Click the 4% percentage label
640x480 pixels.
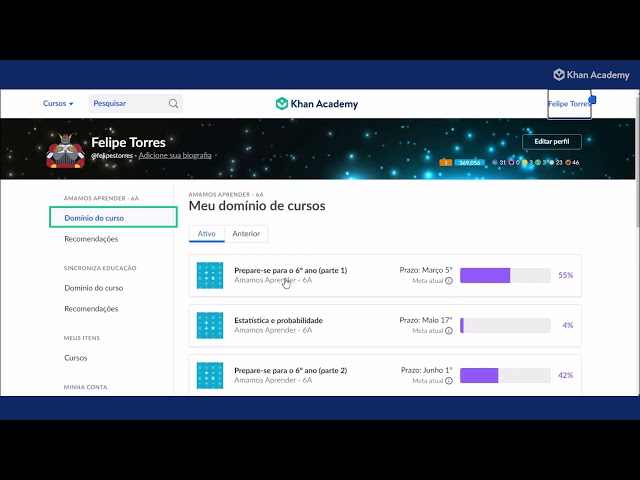coord(568,325)
